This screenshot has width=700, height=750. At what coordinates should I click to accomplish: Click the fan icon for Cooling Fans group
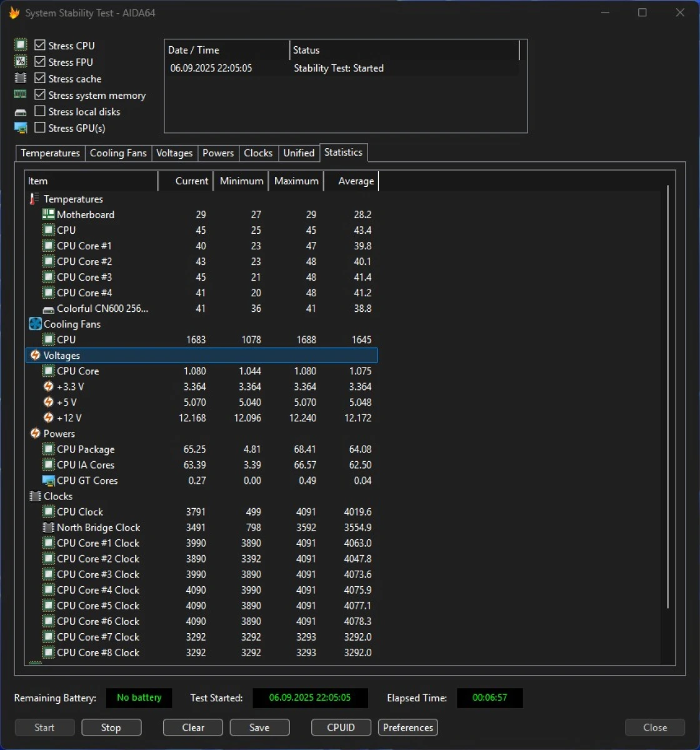point(35,324)
